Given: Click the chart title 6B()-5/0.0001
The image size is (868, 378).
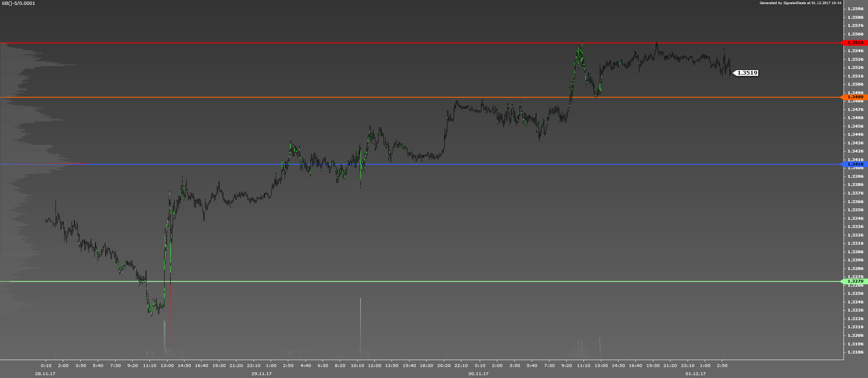Looking at the screenshot, I should 18,3.
